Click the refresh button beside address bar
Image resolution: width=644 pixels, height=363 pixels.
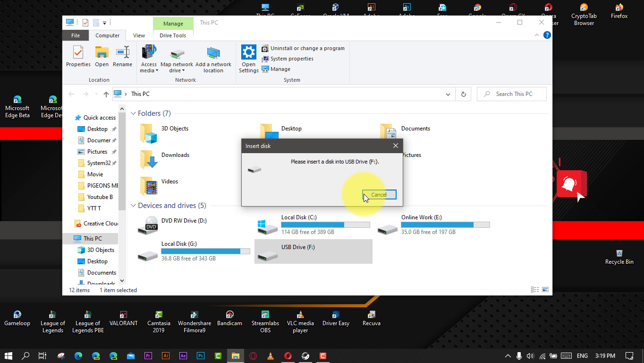pos(463,94)
